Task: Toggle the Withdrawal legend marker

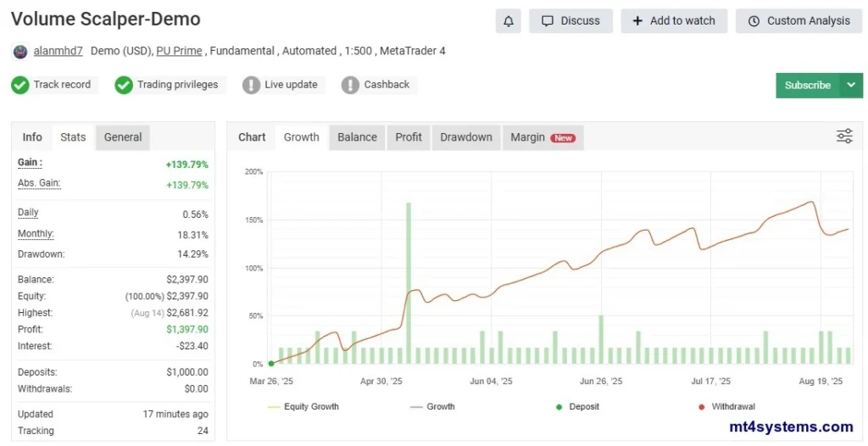Action: point(726,407)
